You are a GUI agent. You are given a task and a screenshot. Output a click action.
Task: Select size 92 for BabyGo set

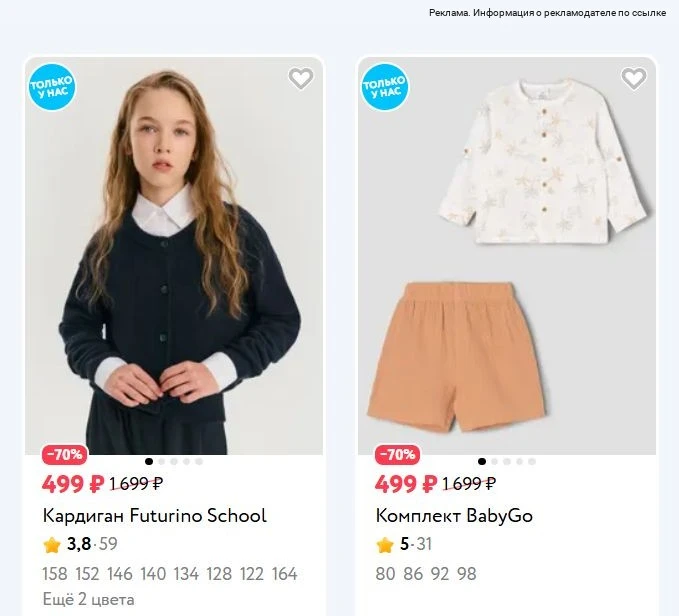(440, 574)
